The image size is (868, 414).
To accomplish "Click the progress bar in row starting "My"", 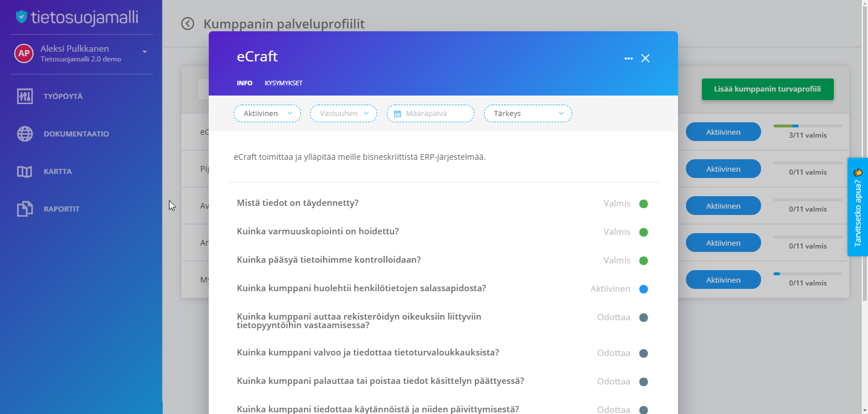I will pyautogui.click(x=808, y=274).
